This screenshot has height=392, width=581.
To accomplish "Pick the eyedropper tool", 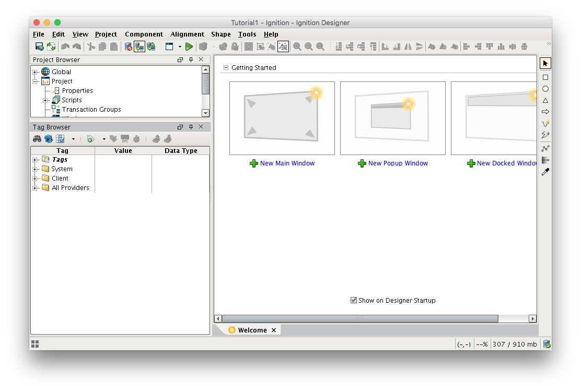I will coord(545,172).
